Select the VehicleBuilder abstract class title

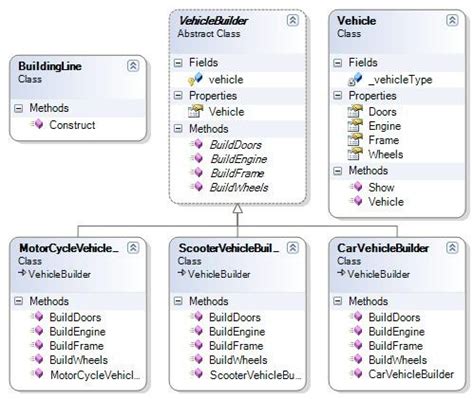click(213, 21)
